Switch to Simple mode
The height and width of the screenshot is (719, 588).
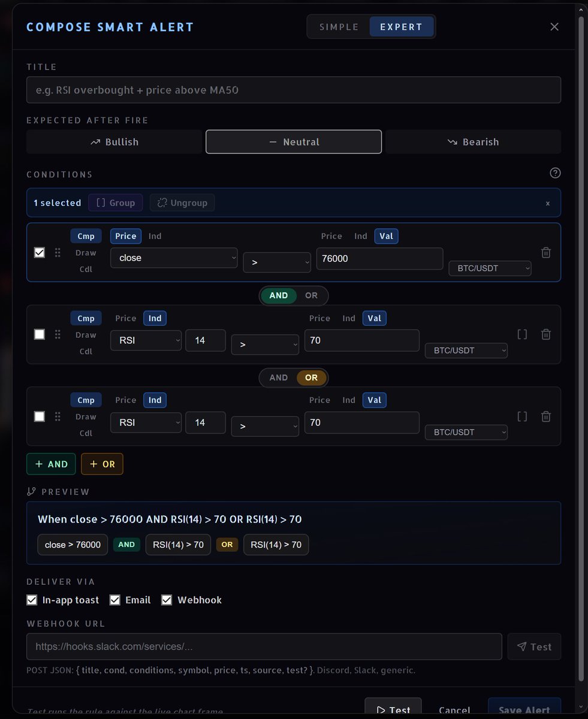pos(339,27)
